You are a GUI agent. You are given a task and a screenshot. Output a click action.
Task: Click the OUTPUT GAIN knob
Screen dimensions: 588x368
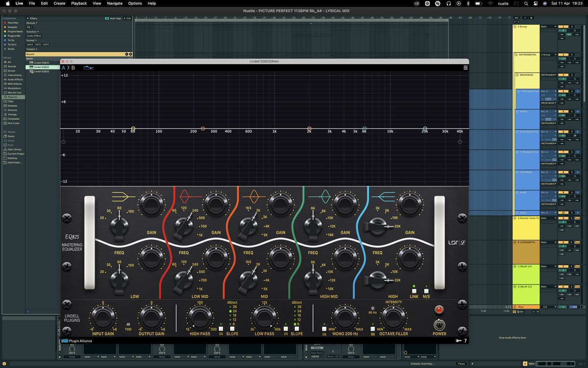tap(151, 317)
